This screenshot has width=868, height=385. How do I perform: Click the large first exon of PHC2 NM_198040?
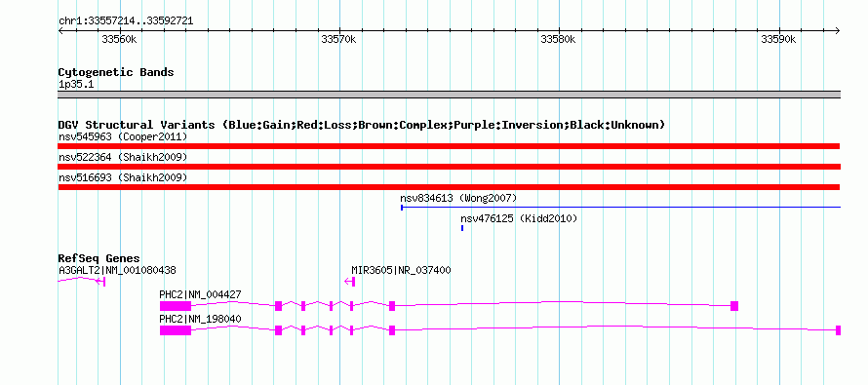pos(176,330)
